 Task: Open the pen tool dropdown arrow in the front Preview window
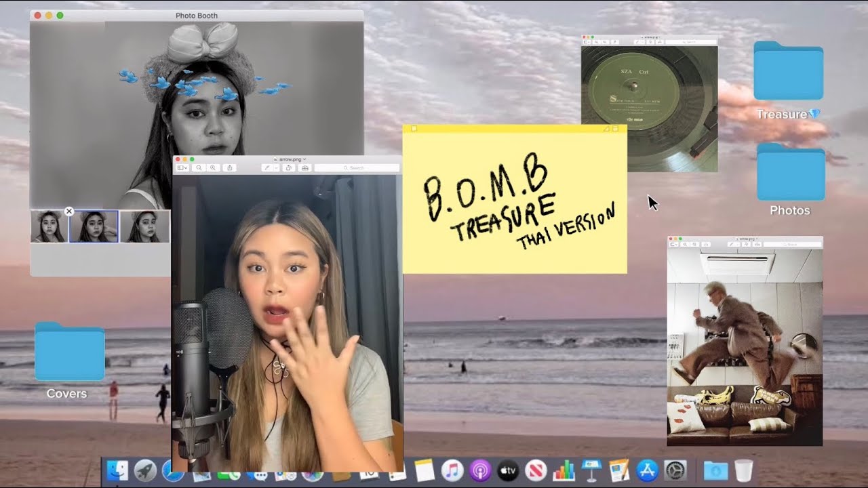(x=276, y=167)
